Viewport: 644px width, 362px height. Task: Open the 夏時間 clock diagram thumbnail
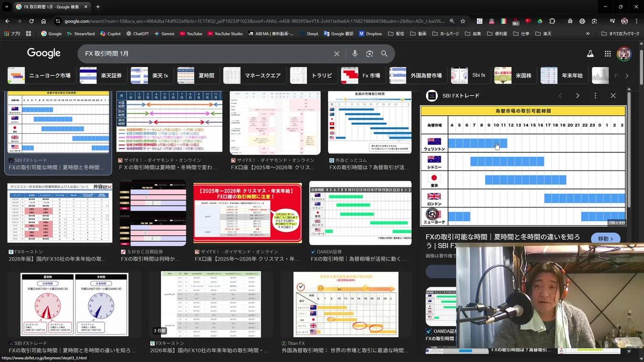(x=74, y=305)
